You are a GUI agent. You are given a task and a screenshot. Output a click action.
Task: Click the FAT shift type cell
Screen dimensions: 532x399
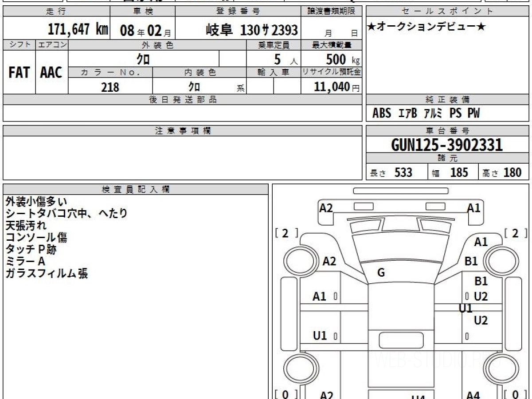click(19, 72)
